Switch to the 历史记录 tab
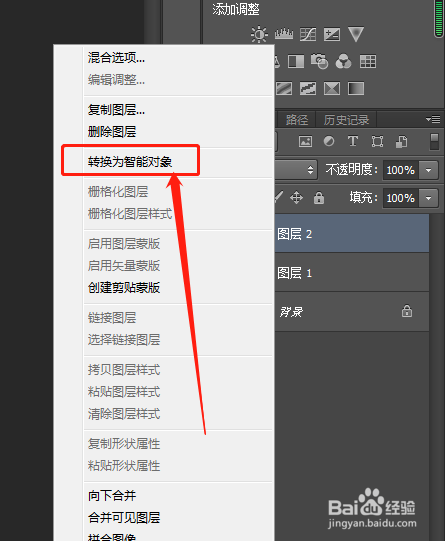Image resolution: width=445 pixels, height=541 pixels. coord(346,120)
